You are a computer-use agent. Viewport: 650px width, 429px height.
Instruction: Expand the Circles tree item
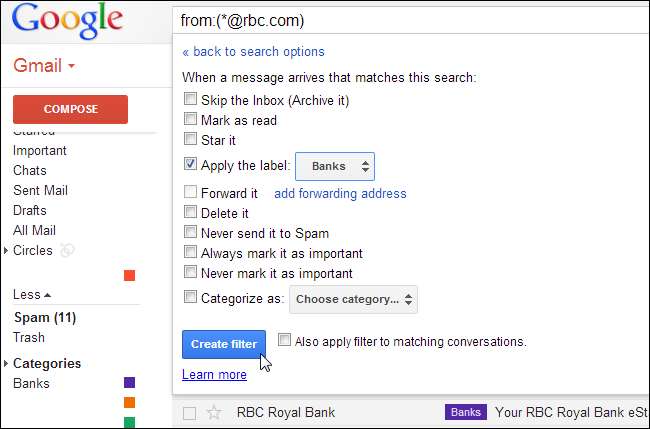(x=5, y=250)
